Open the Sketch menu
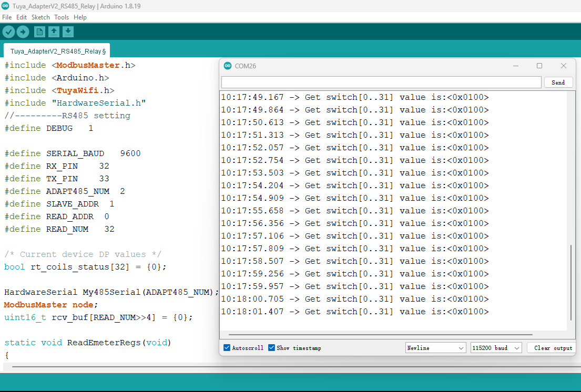The width and height of the screenshot is (581, 392). tap(40, 17)
